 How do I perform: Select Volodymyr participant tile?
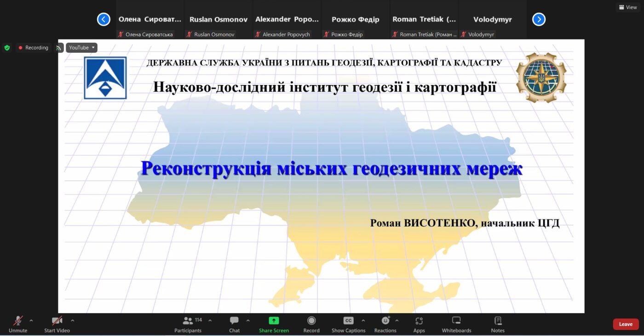[493, 19]
